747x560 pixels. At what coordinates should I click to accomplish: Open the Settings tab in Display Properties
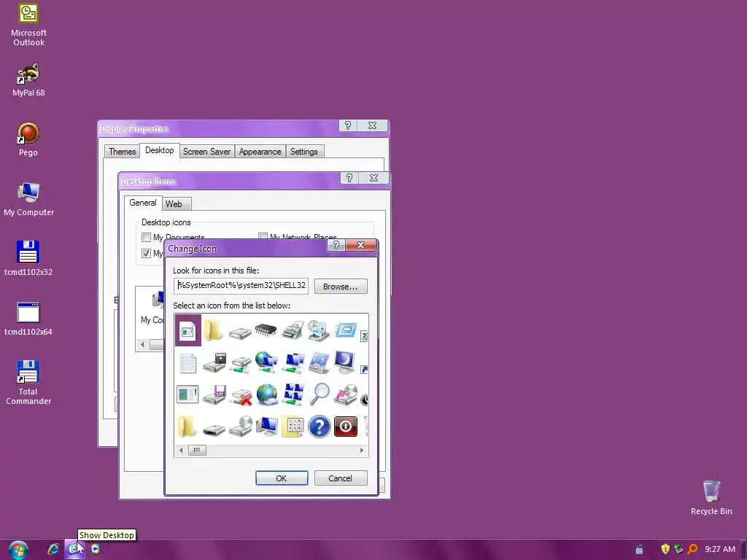point(304,152)
